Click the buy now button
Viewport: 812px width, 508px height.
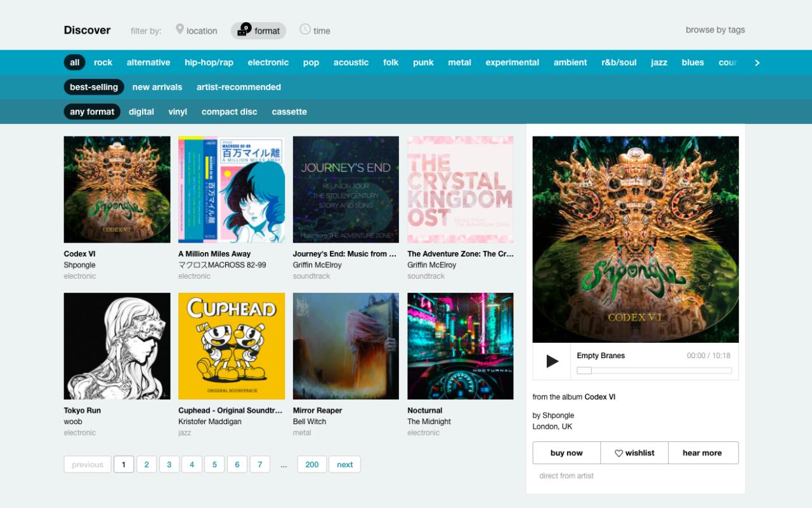point(566,453)
